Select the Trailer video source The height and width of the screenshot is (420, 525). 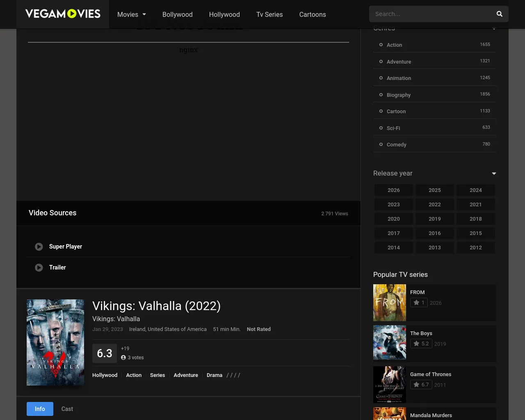[x=188, y=267]
